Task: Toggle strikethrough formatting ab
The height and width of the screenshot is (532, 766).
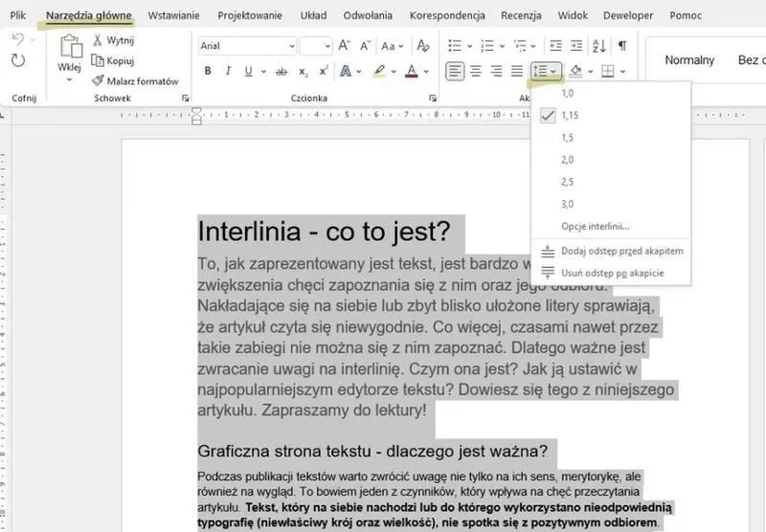Action: 281,72
